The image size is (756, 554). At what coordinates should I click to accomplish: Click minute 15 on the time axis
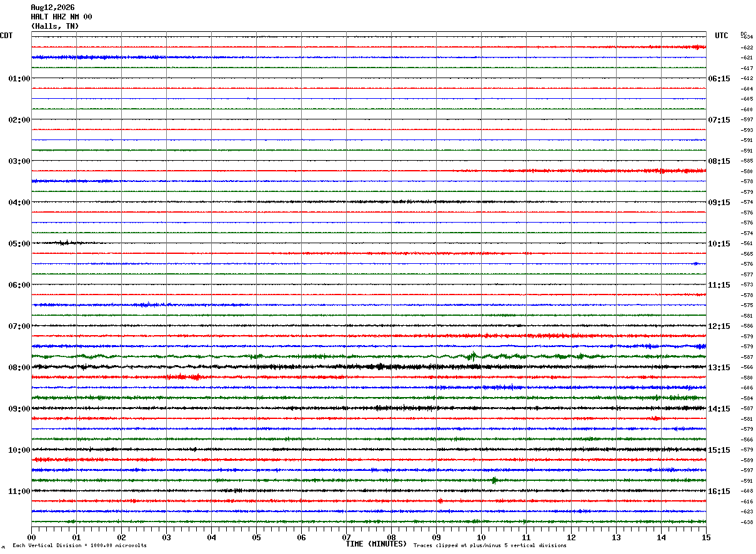coord(706,537)
